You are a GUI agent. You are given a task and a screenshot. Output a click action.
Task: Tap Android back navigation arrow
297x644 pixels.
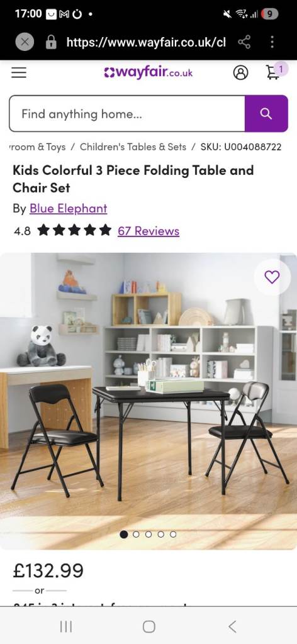click(x=232, y=626)
